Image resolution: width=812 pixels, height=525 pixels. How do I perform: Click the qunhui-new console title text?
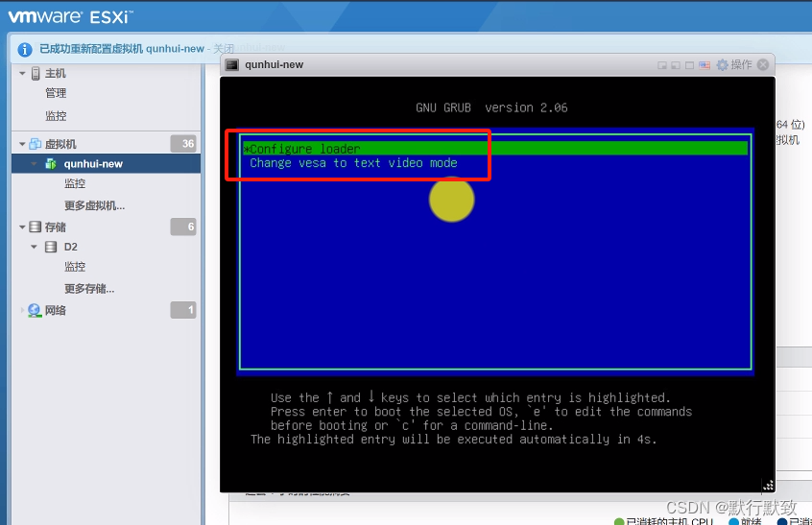tap(274, 64)
